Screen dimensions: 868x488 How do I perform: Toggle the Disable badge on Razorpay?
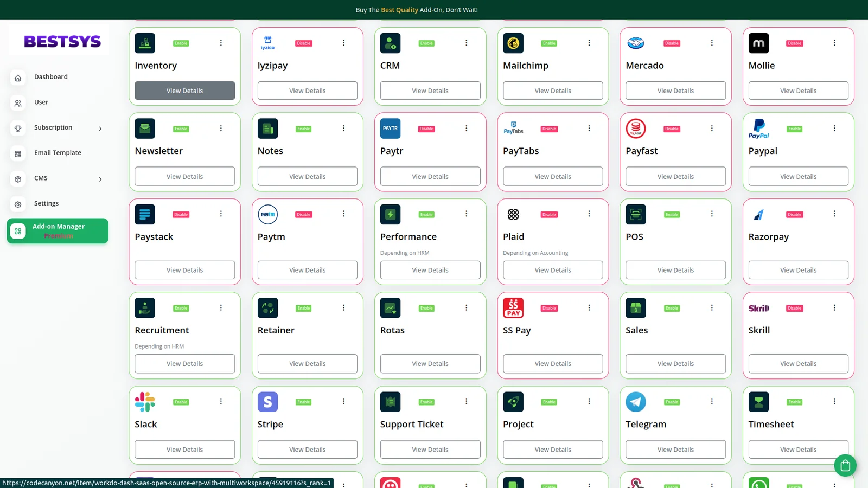coord(794,215)
